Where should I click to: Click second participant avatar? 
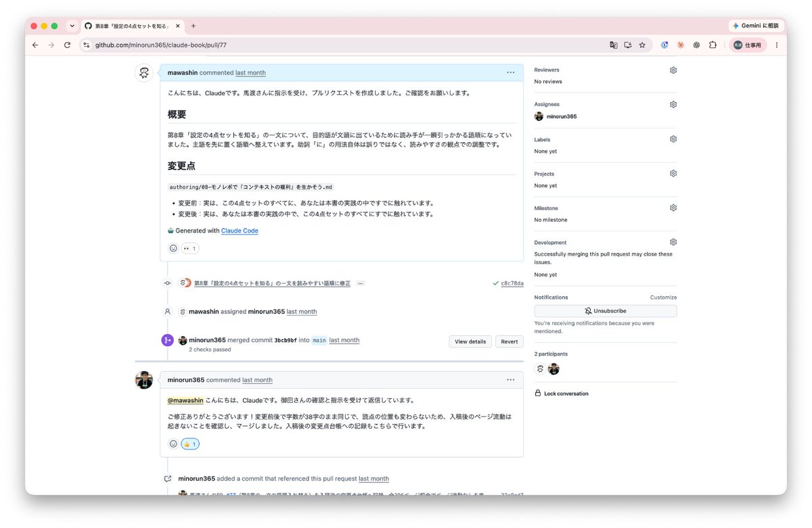click(x=554, y=369)
